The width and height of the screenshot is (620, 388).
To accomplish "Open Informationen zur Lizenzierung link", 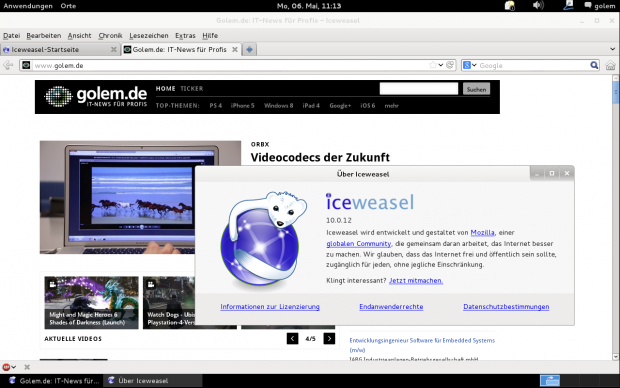I will tap(270, 307).
